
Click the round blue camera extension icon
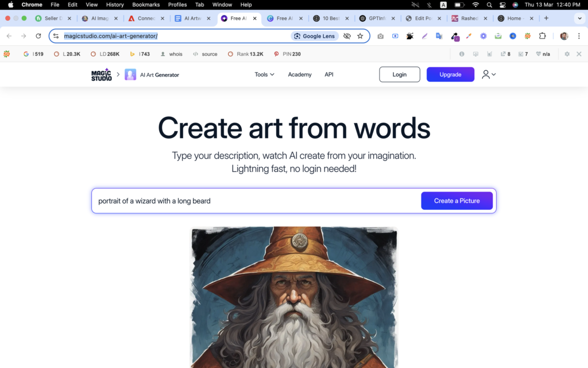coord(513,36)
